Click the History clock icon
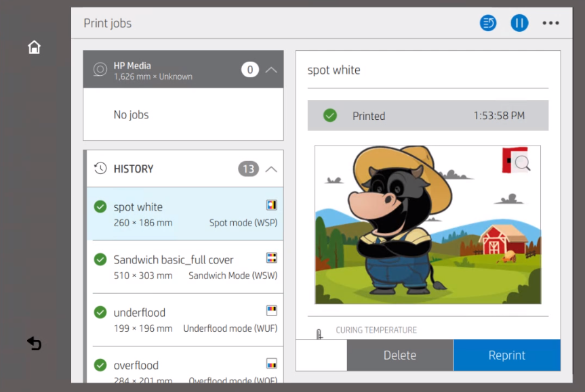Screen dimensions: 585x392 click(x=100, y=169)
